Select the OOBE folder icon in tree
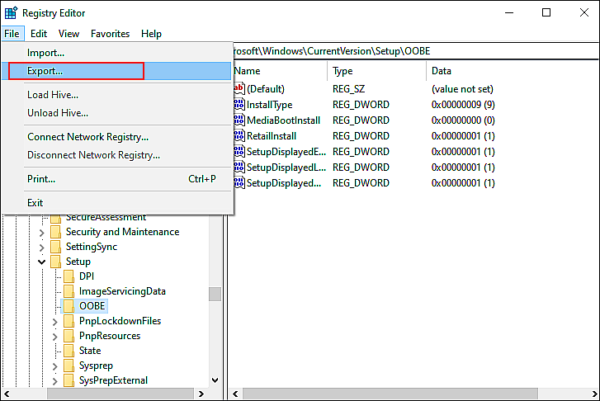 point(68,306)
